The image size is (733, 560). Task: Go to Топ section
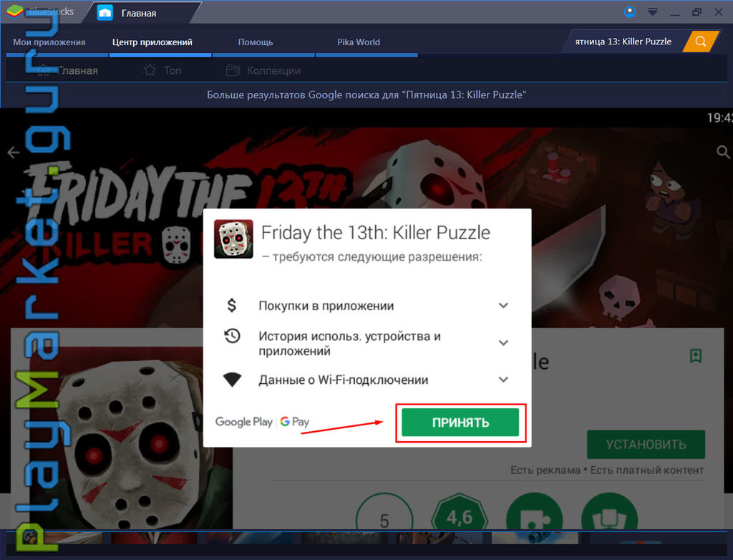coord(162,70)
